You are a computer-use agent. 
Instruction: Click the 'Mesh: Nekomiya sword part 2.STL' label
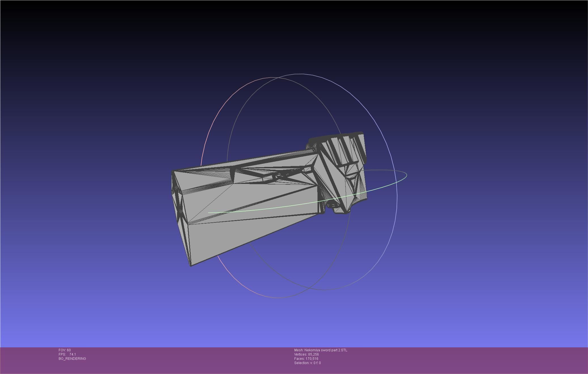coord(321,350)
